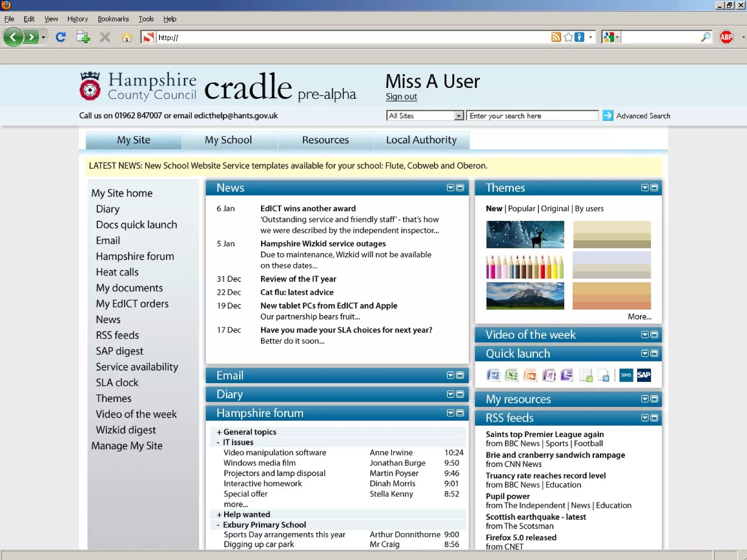This screenshot has height=560, width=747.
Task: Collapse the News panel with arrow toggle
Action: [x=450, y=188]
